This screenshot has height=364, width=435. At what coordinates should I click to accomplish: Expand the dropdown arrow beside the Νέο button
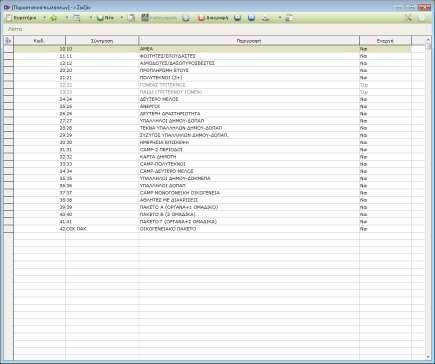point(121,18)
